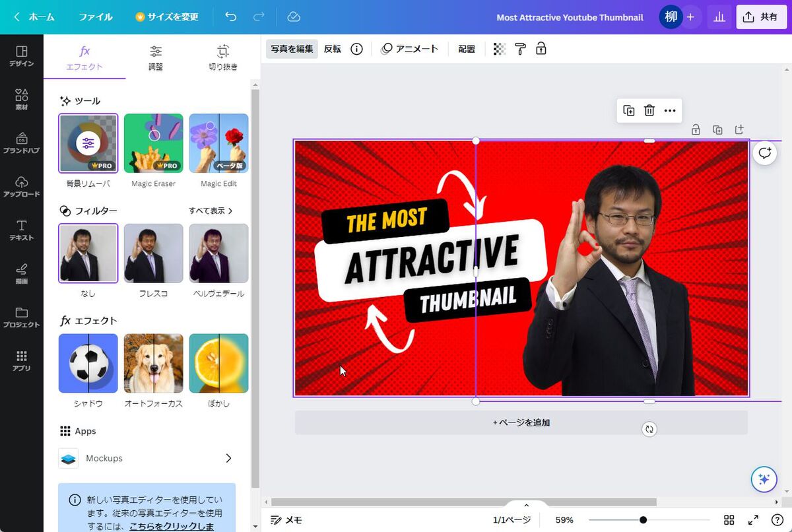
Task: Delete element with trash icon
Action: (x=649, y=111)
